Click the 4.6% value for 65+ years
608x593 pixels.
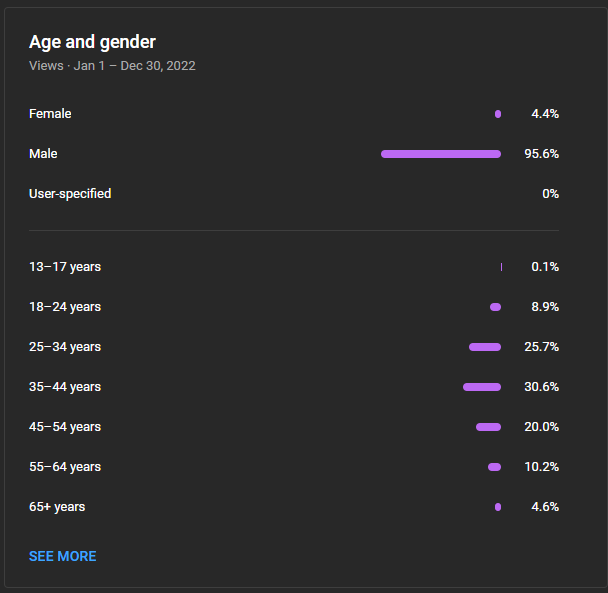click(545, 507)
